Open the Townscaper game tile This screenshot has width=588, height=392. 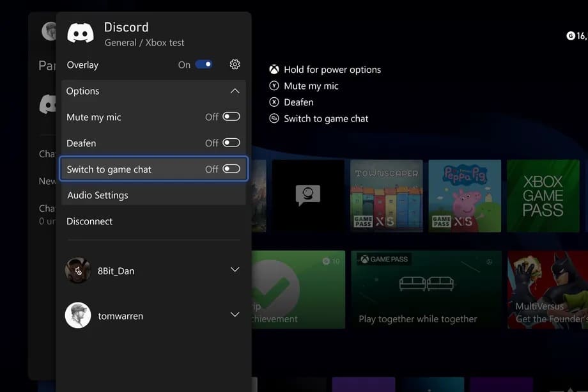(386, 196)
